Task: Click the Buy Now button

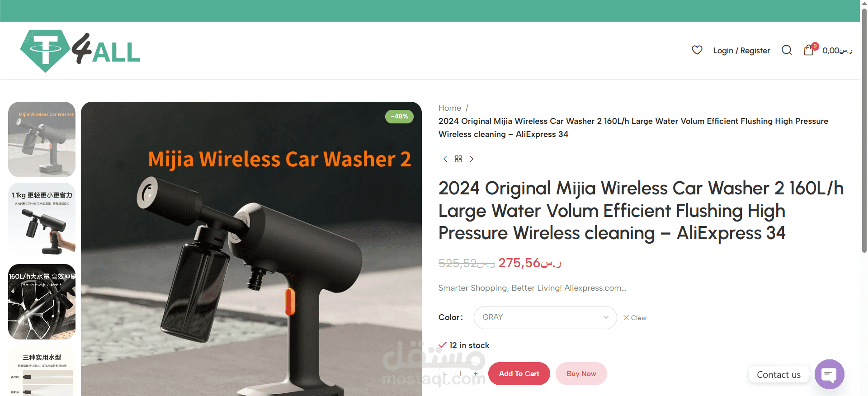Action: pos(581,374)
